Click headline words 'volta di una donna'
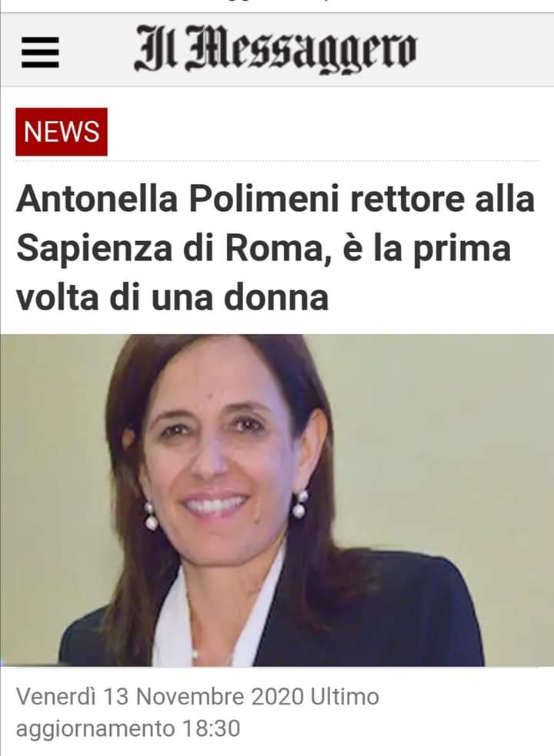Viewport: 554px width, 756px height. (172, 297)
